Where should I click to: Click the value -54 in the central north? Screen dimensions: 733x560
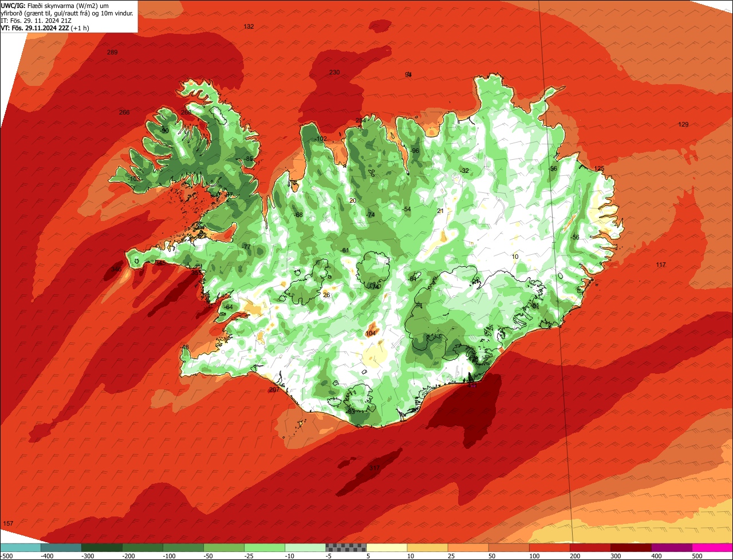[x=407, y=210]
